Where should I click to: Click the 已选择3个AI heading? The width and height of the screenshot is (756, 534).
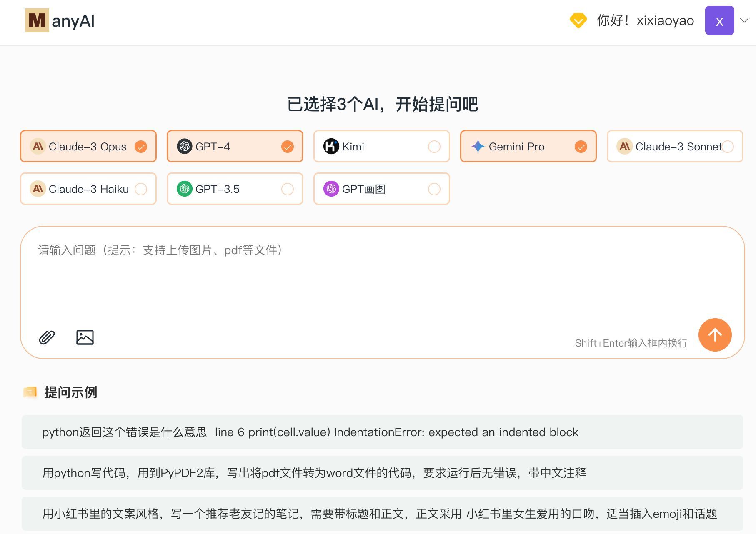click(382, 104)
